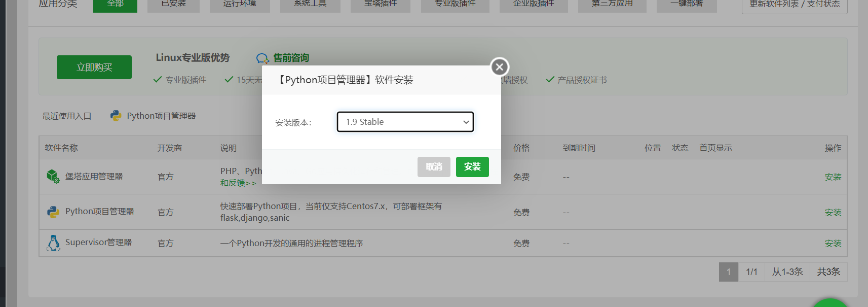Open the 和反馈>> link
868x307 pixels.
(238, 183)
